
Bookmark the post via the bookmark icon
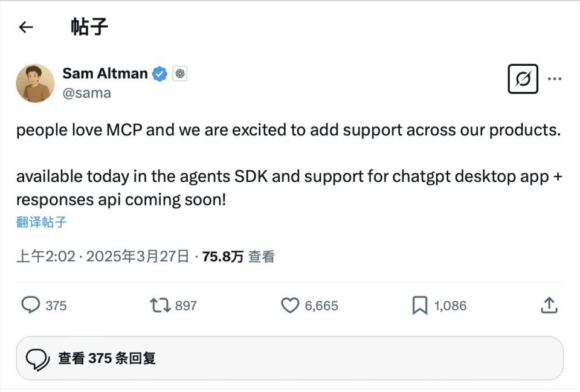coord(420,305)
